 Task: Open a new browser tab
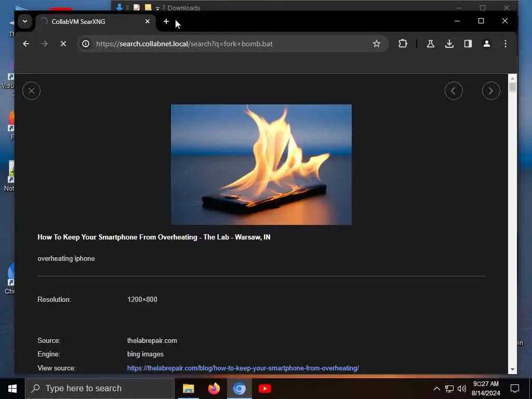click(166, 21)
